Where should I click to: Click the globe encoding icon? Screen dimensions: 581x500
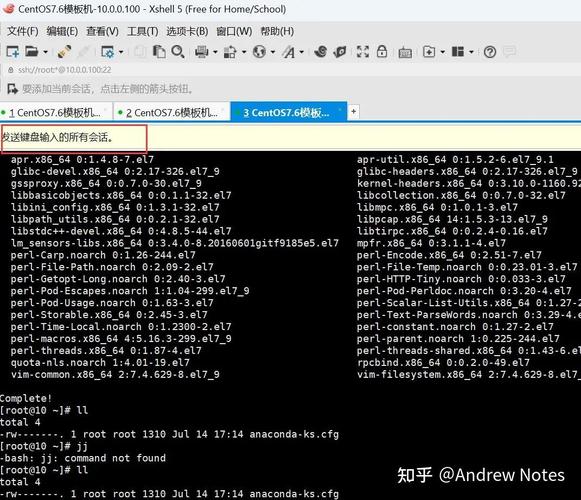[259, 52]
